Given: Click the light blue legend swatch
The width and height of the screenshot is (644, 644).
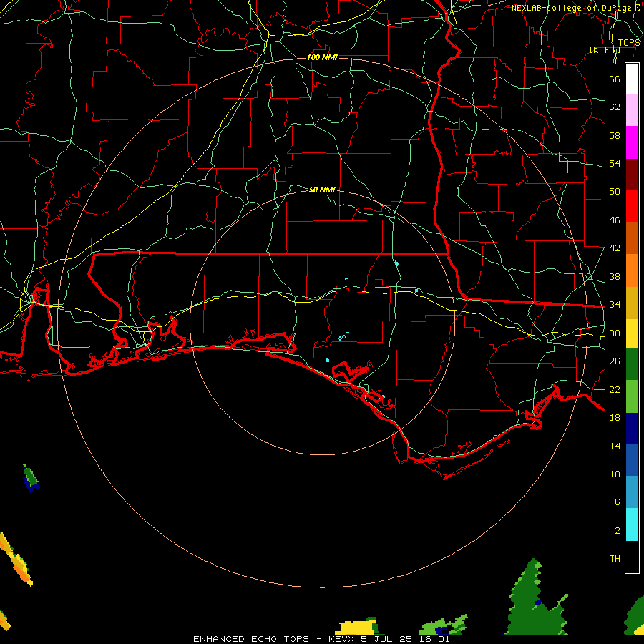Looking at the screenshot, I should tap(632, 492).
